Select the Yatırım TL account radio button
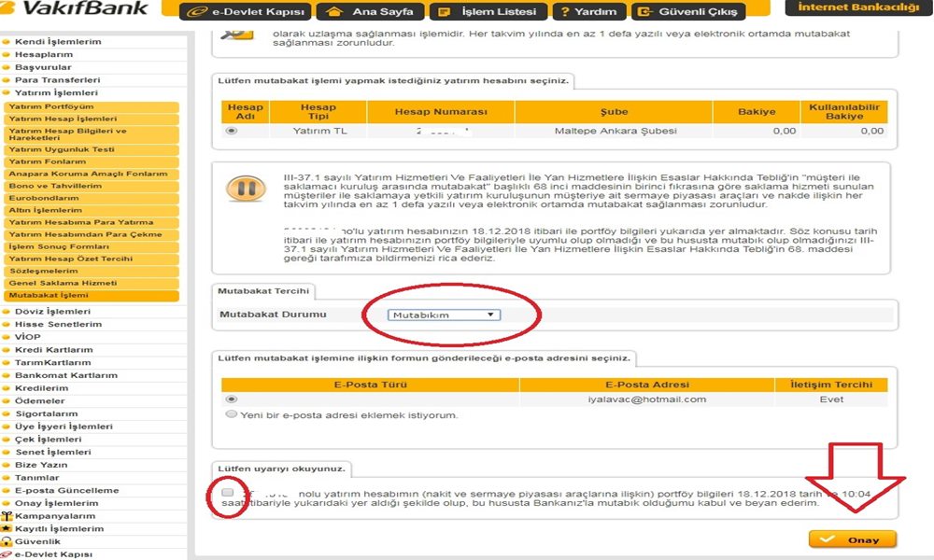Screen dimensions: 934x560 pos(232,131)
